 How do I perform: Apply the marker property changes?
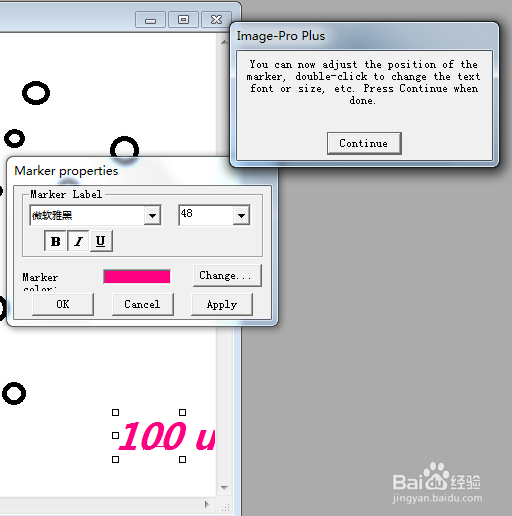coord(222,304)
